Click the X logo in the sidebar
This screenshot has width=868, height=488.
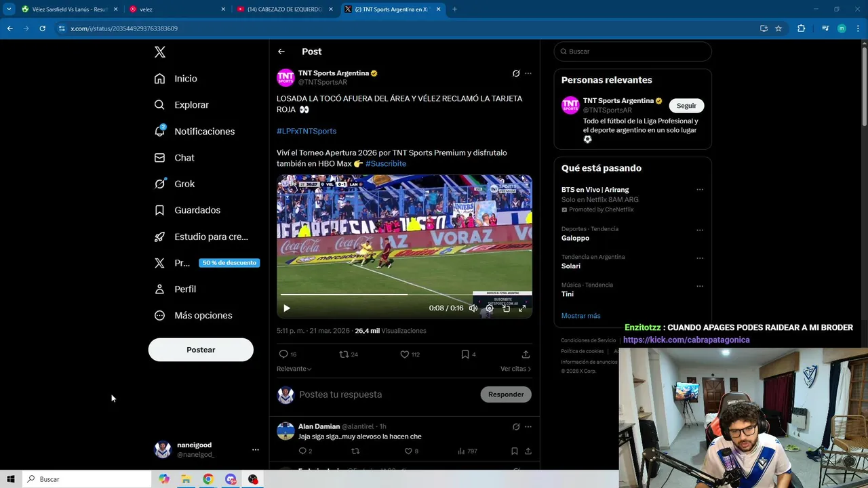[x=159, y=52]
